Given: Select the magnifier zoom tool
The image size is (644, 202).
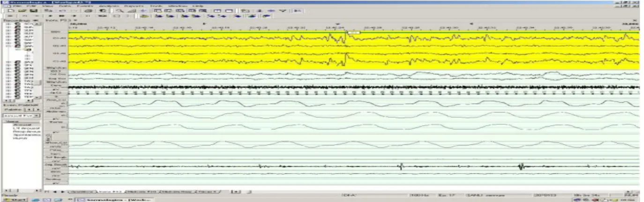Looking at the screenshot, I should 120,10.
